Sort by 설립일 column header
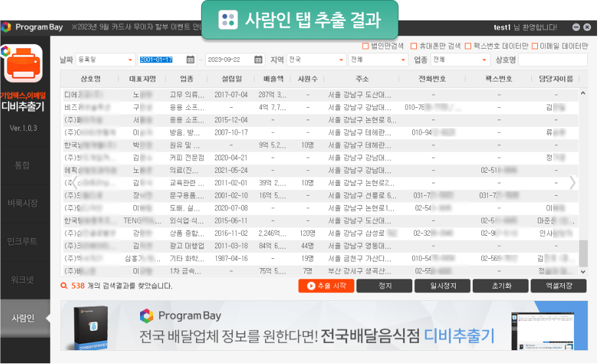The image size is (599, 364). click(x=231, y=79)
